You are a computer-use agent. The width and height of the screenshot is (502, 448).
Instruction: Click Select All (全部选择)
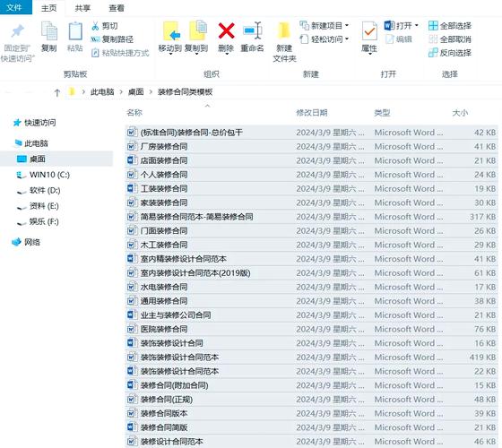click(x=450, y=26)
